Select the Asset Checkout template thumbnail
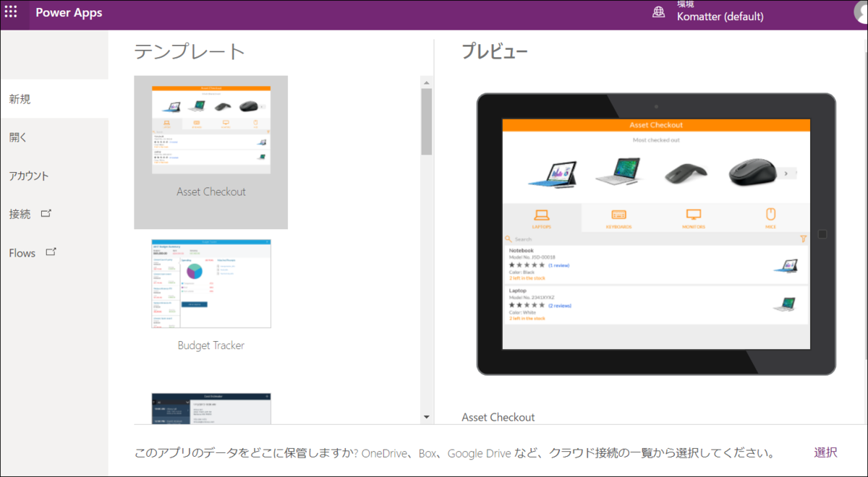The height and width of the screenshot is (477, 868). [210, 129]
